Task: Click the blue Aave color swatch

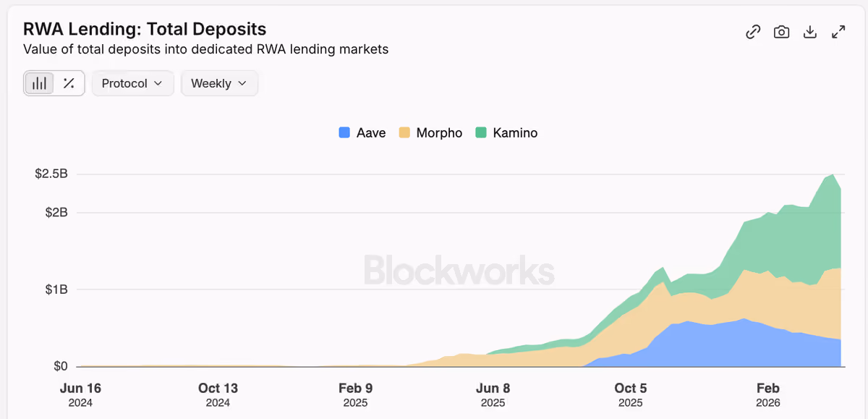Action: pyautogui.click(x=344, y=133)
